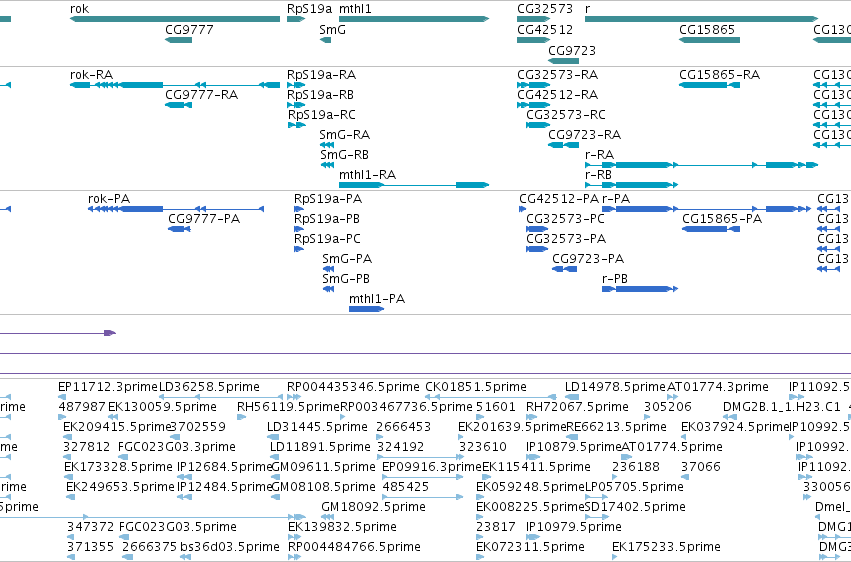Click the SmG gene label
Screen dimensions: 851x562
(x=332, y=29)
